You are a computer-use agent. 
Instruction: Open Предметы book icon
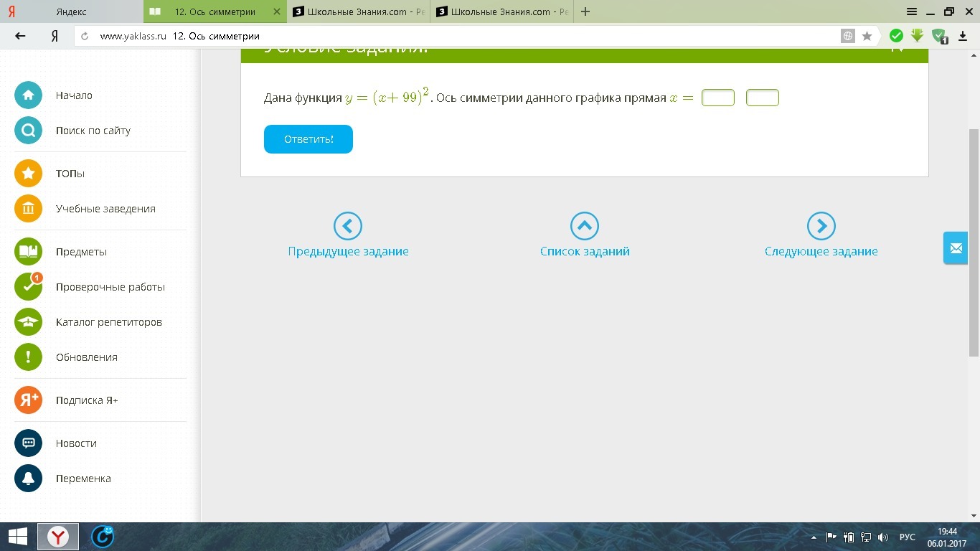coord(29,252)
